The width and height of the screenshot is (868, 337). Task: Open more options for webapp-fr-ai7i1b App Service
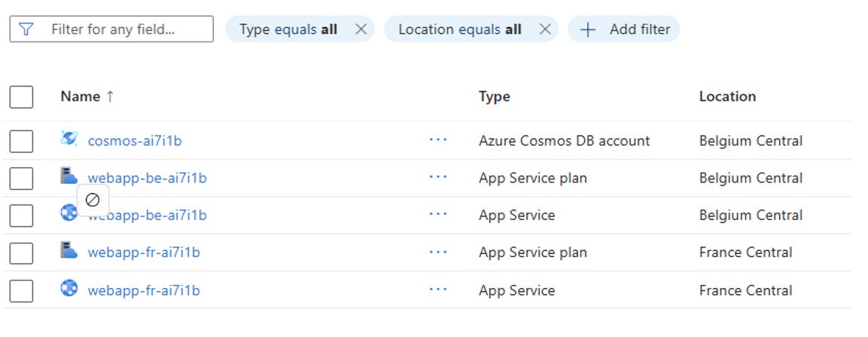coord(438,290)
